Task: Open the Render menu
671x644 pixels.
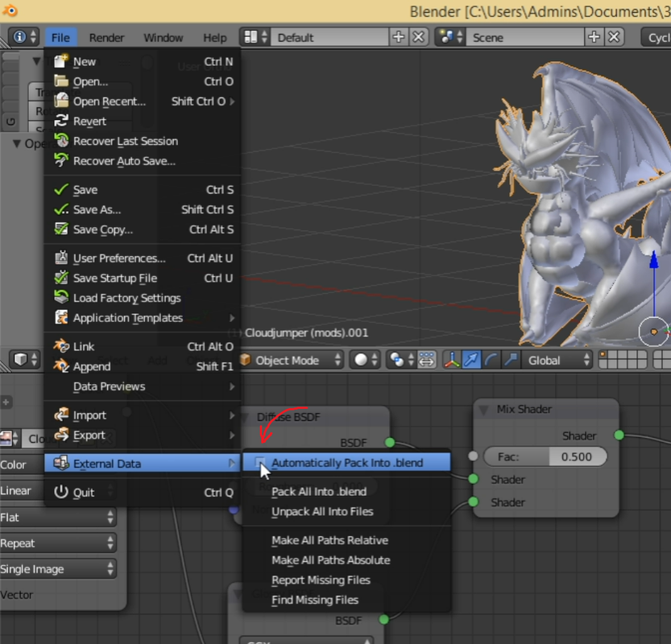Action: pyautogui.click(x=106, y=38)
